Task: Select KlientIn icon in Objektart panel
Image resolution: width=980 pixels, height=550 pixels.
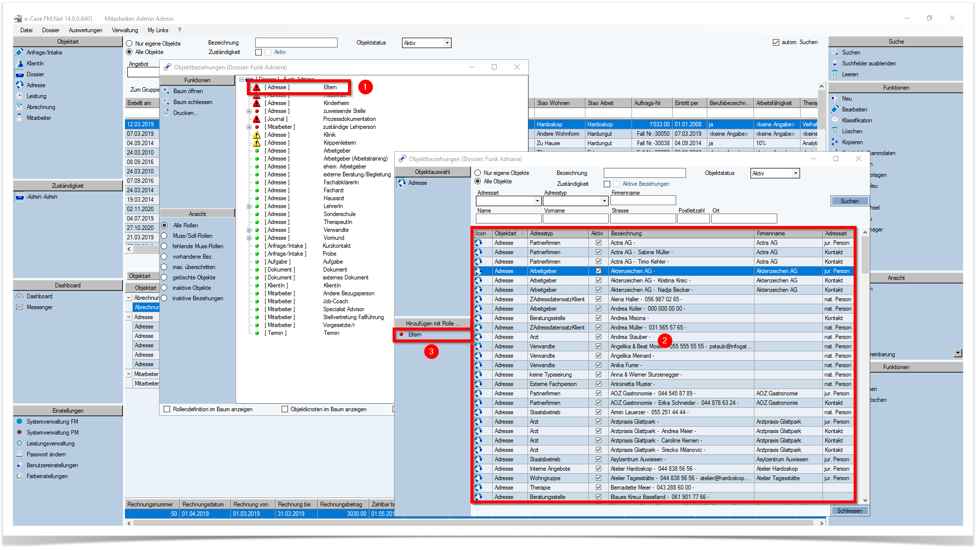Action: point(20,63)
